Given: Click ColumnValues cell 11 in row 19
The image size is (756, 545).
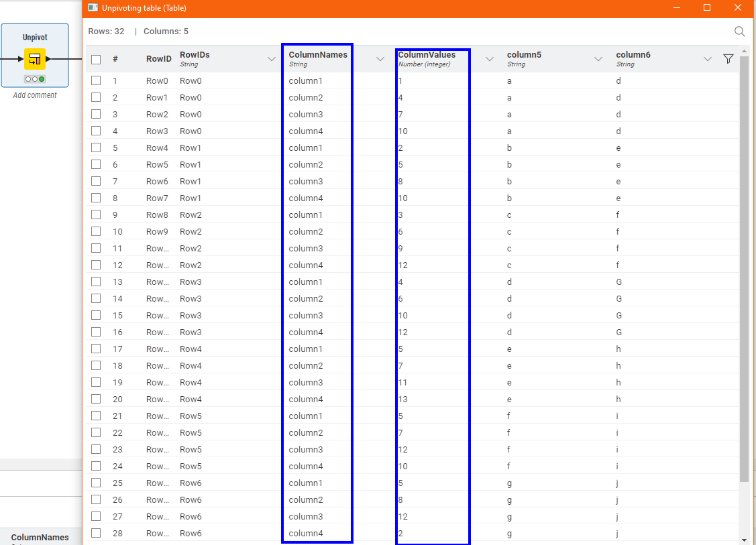Looking at the screenshot, I should tap(402, 382).
